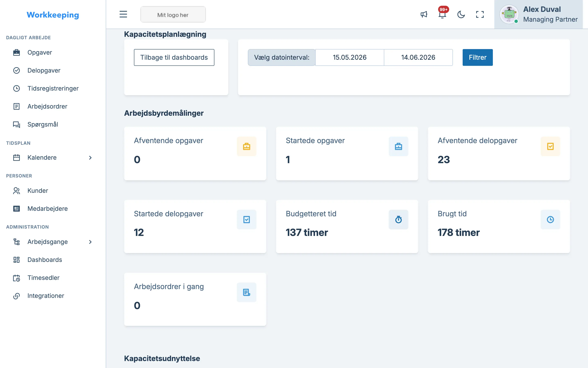Click Tilbage til dashboards button

coord(174,57)
